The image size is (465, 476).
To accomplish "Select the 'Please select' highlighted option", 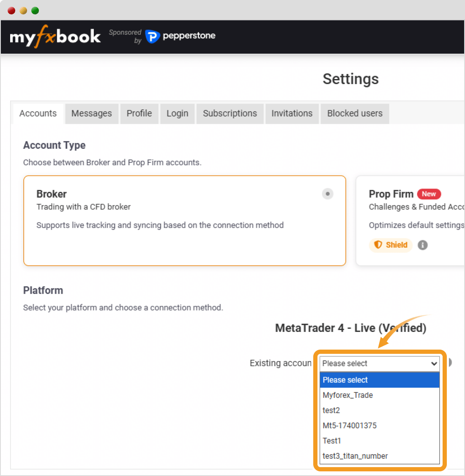I will (x=380, y=380).
